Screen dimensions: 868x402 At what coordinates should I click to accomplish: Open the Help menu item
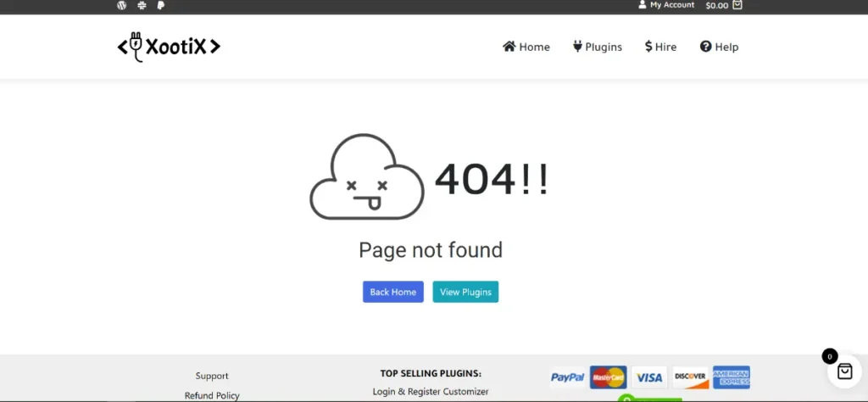tap(719, 47)
